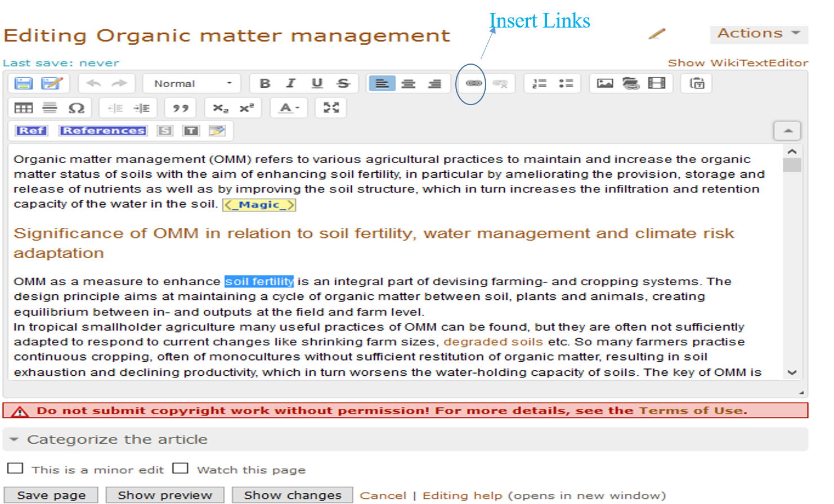Screen dimensions: 834x504
Task: Check 'This is a minor edit' box
Action: click(15, 469)
